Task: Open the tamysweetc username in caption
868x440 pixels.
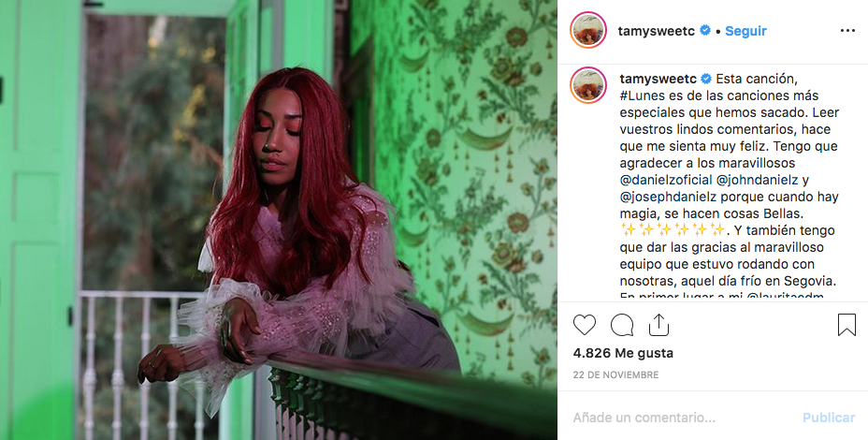Action: (658, 79)
